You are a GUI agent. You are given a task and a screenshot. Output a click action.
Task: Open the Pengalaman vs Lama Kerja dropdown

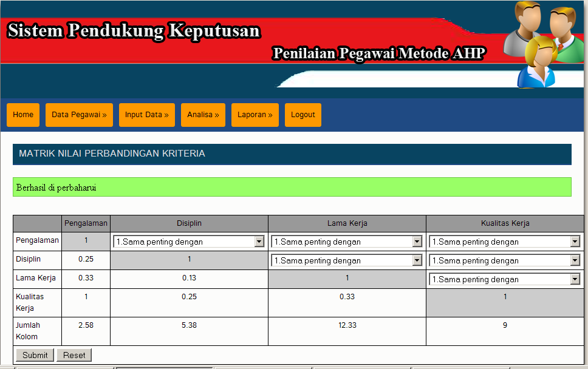tap(346, 241)
